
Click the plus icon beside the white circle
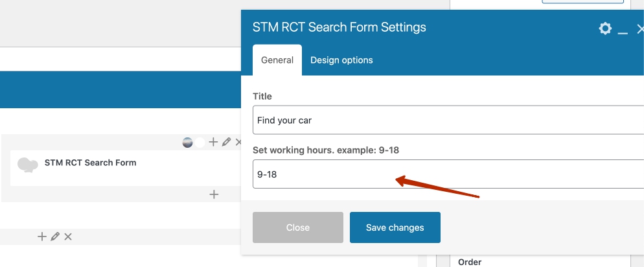pos(213,142)
